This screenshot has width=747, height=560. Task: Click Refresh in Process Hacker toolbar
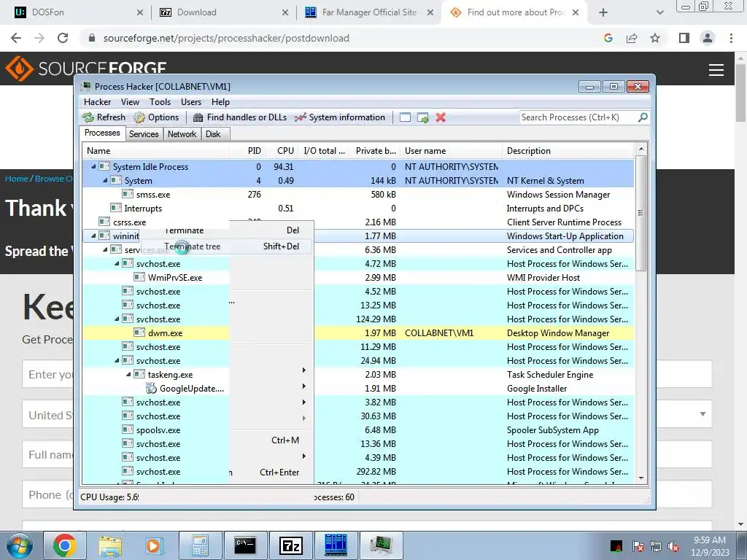[104, 117]
